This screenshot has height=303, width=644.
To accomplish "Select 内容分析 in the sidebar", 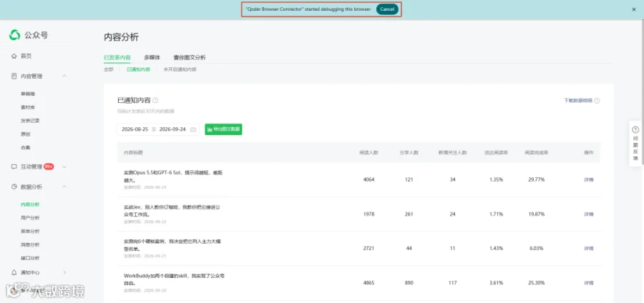I will 30,204.
